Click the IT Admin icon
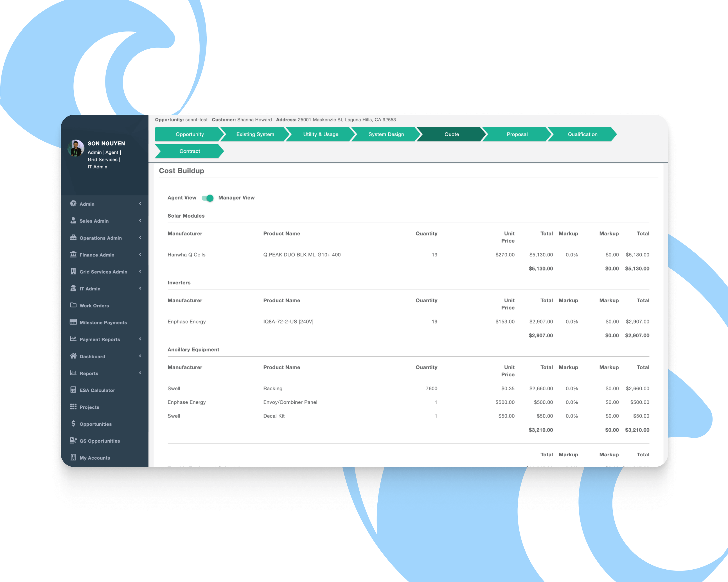728x582 pixels. coord(73,288)
